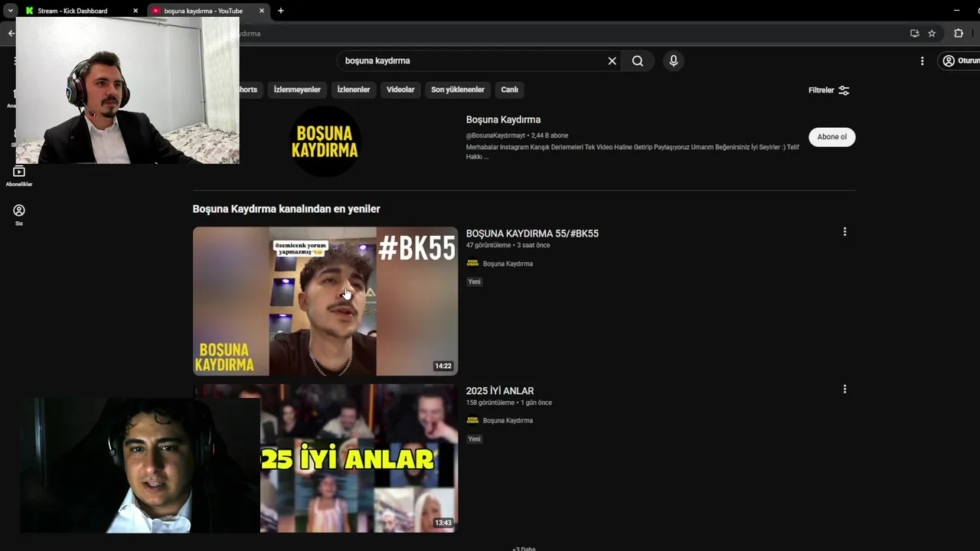Click the 13:43 duration badge
Screen dimensions: 980x551
click(443, 523)
